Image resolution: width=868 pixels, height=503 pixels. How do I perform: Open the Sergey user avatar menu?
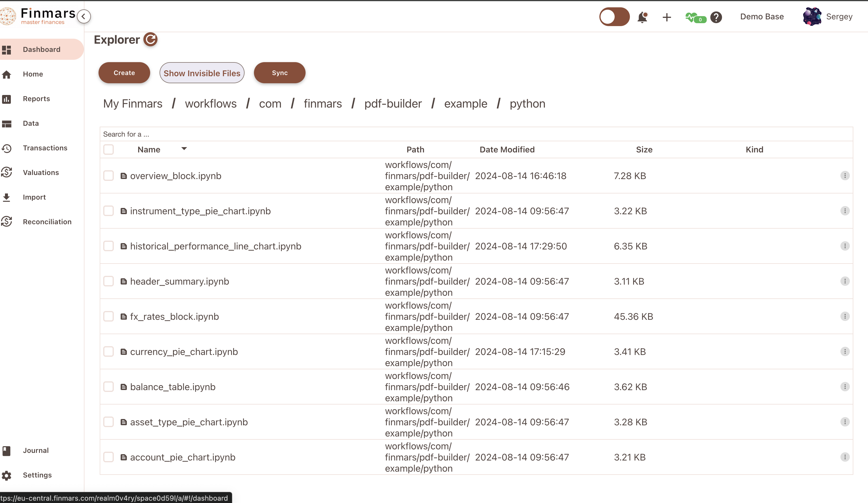(812, 16)
